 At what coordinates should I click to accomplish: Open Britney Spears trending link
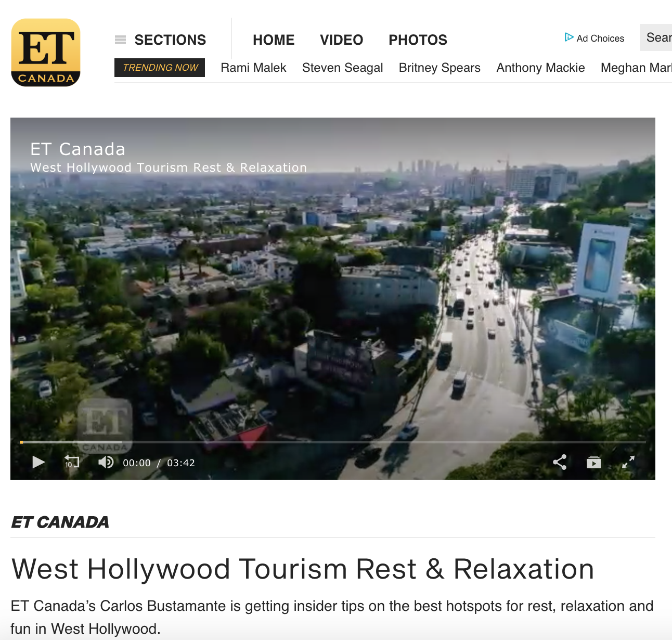[440, 68]
